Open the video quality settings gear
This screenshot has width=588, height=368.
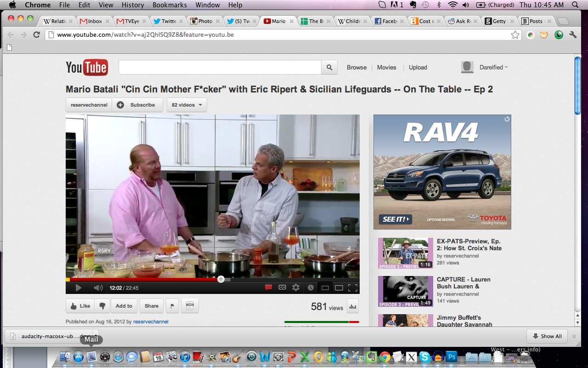point(296,288)
